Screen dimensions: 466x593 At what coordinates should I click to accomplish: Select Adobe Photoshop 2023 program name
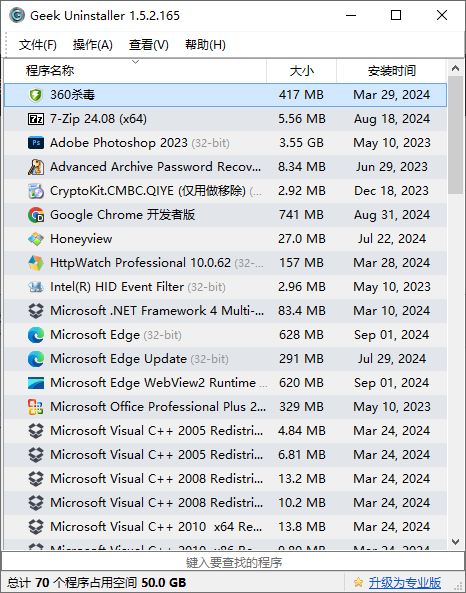point(118,143)
